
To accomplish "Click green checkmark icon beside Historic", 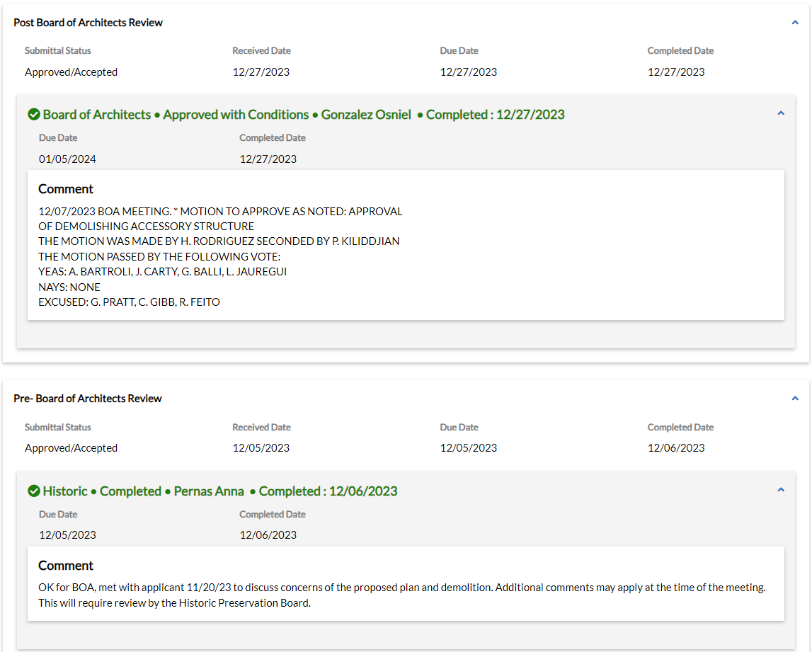I will (33, 491).
